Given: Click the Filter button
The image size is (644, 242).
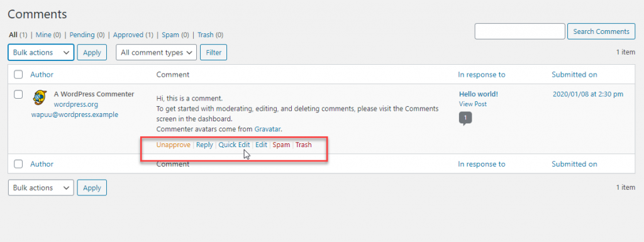Looking at the screenshot, I should pyautogui.click(x=214, y=53).
